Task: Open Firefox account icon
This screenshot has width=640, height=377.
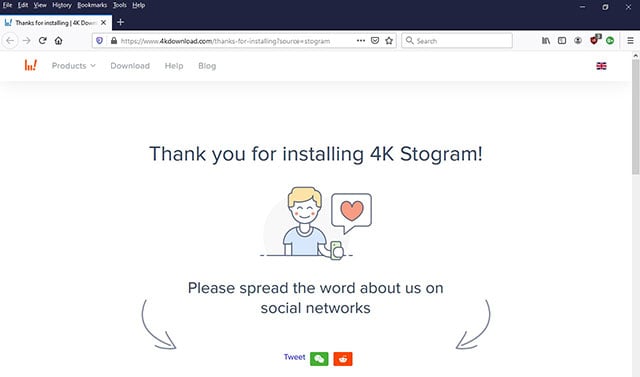Action: click(578, 41)
